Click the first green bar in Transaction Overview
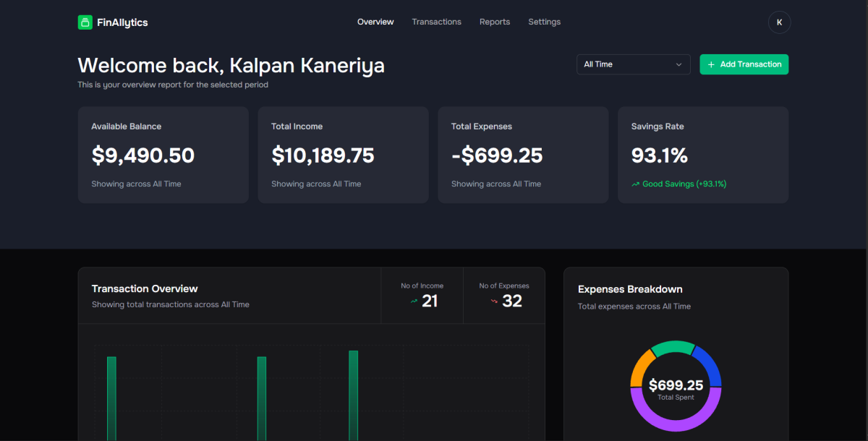 111,398
